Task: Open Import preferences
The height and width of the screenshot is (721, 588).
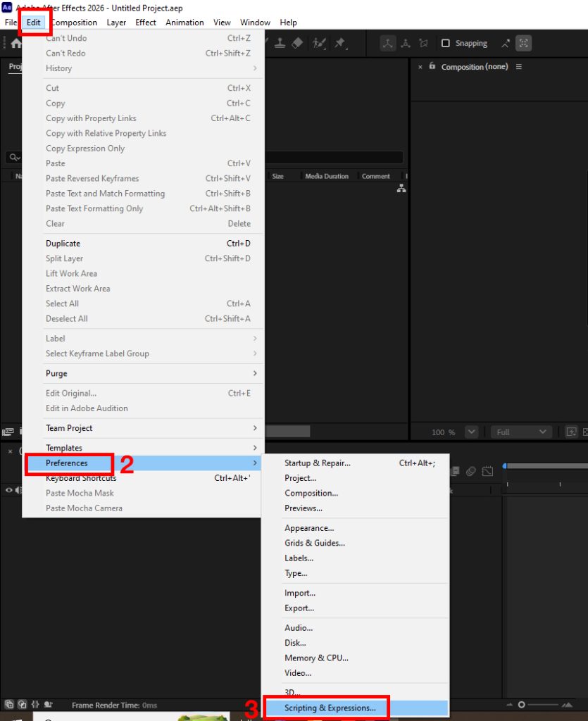Action: [356, 593]
